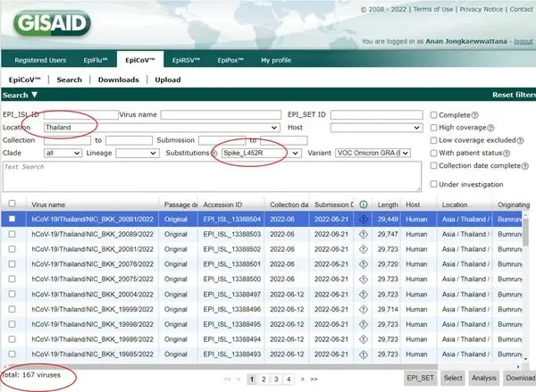Open info icon for EPI_ISL_13388500 row
536x392 pixels.
click(x=364, y=279)
